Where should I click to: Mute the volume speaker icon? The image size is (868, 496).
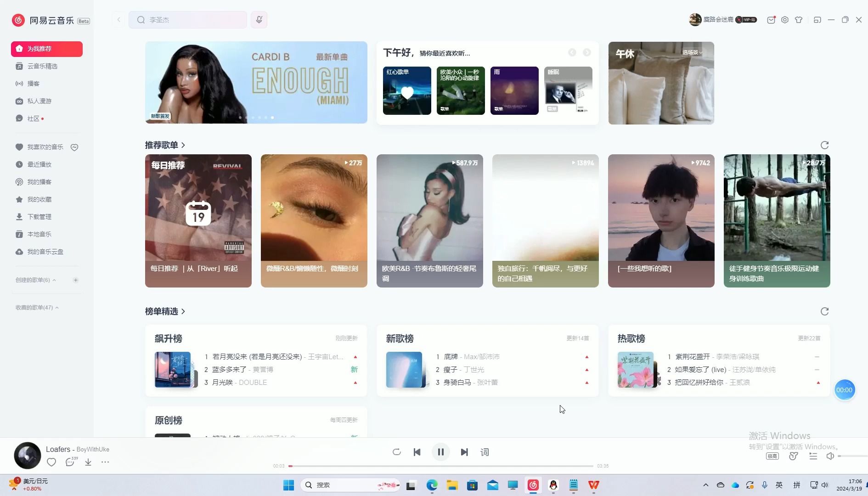tap(830, 456)
